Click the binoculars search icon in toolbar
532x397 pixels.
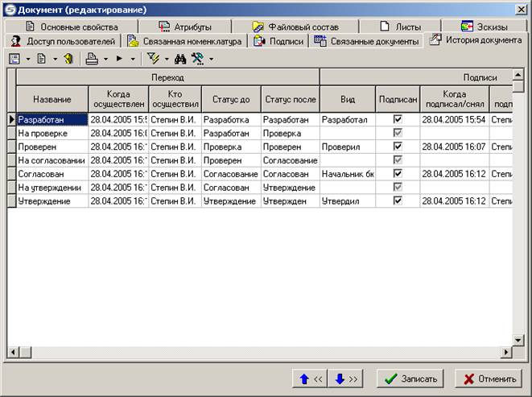[180, 59]
